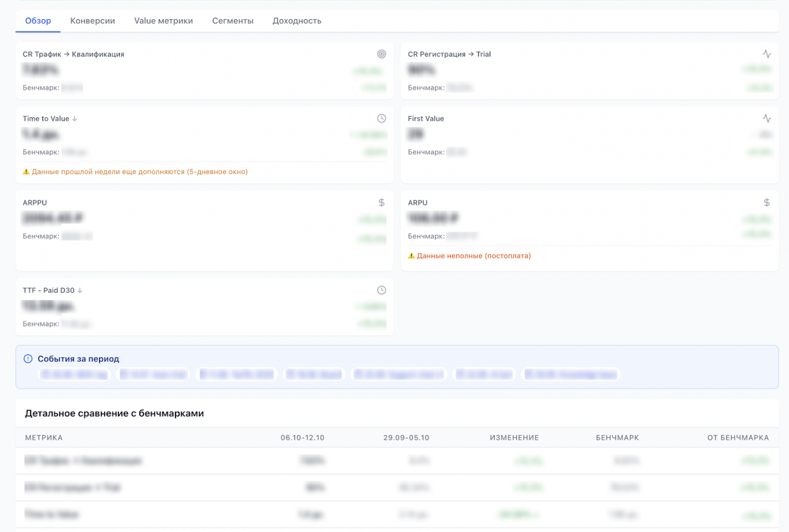789x532 pixels.
Task: Click the ОТ БЕНЧМАРКА column header
Action: pos(737,438)
